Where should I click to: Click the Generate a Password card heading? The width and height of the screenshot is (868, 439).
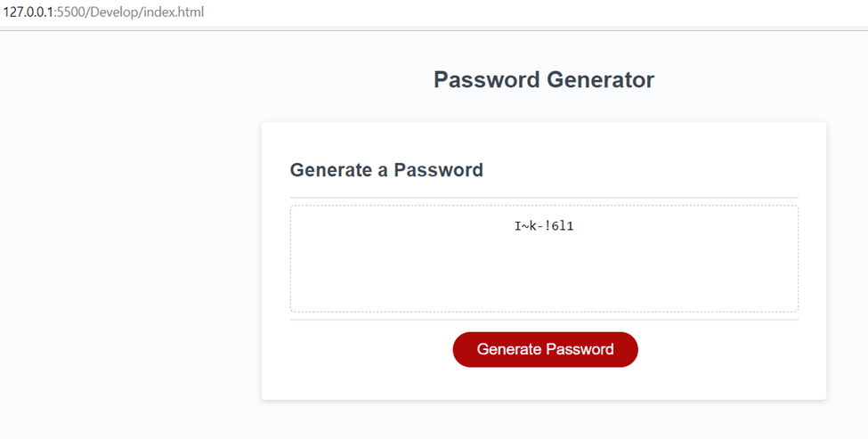pyautogui.click(x=386, y=169)
